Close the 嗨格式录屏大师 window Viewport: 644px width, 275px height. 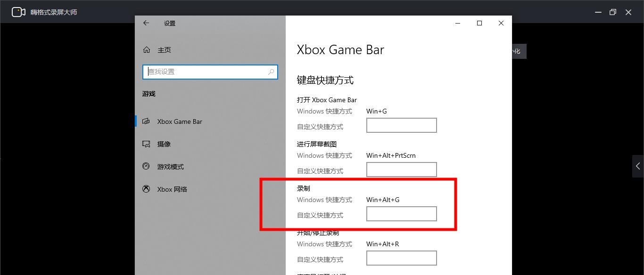[x=628, y=12]
